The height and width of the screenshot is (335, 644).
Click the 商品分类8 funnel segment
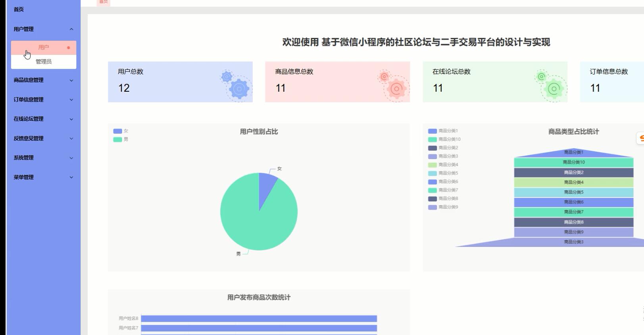coord(574,222)
